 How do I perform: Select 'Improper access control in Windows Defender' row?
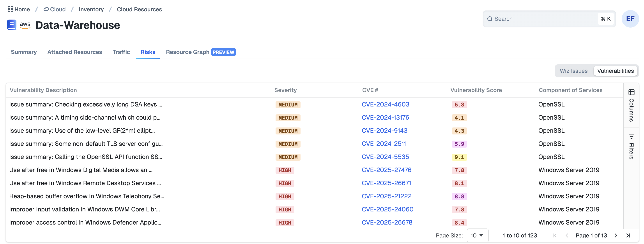pyautogui.click(x=85, y=222)
